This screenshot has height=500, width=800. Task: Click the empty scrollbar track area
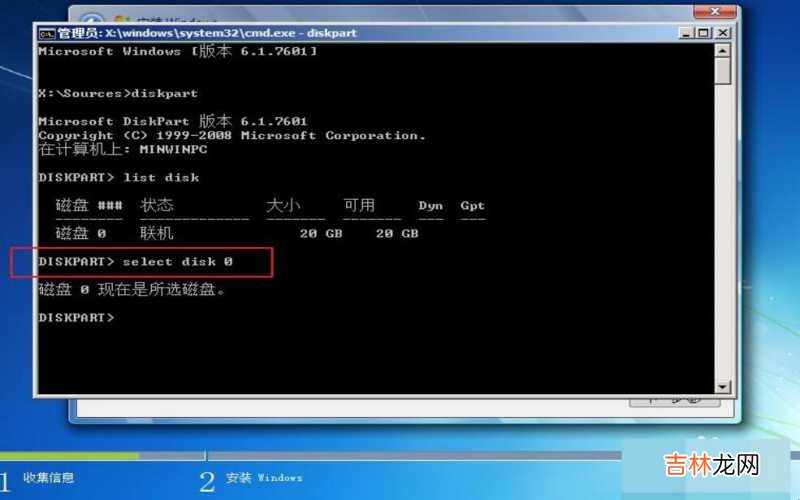pos(722,232)
